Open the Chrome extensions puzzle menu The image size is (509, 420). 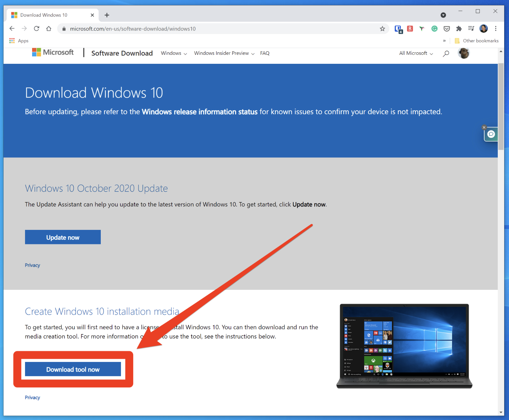click(459, 29)
